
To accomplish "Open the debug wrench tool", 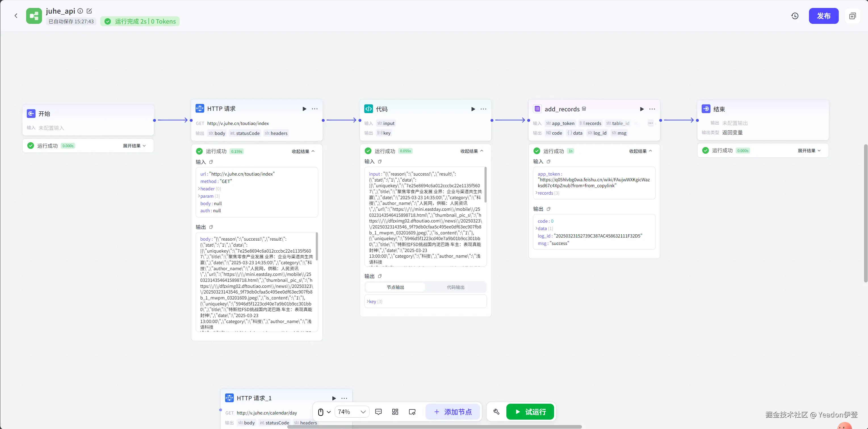I will click(496, 412).
